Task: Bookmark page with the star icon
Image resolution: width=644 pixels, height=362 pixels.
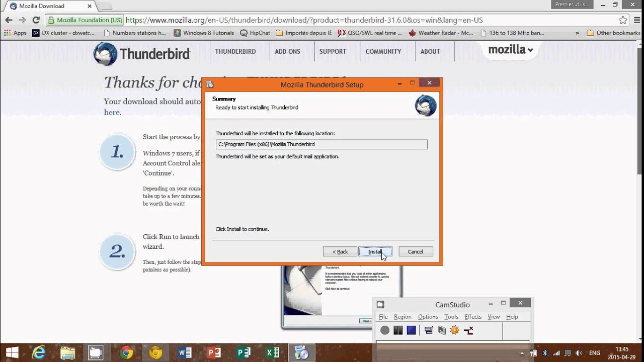Action: coord(623,20)
